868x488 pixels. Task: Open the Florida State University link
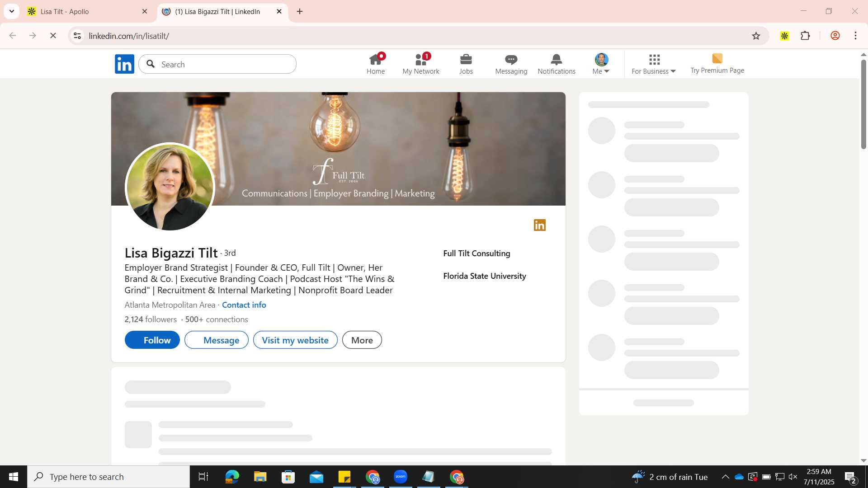tap(485, 276)
